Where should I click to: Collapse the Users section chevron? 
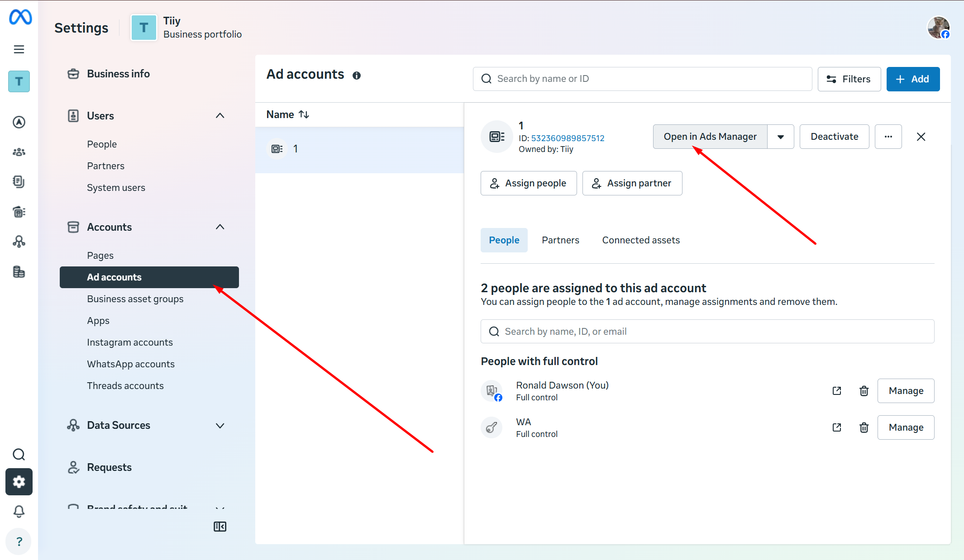(x=220, y=116)
